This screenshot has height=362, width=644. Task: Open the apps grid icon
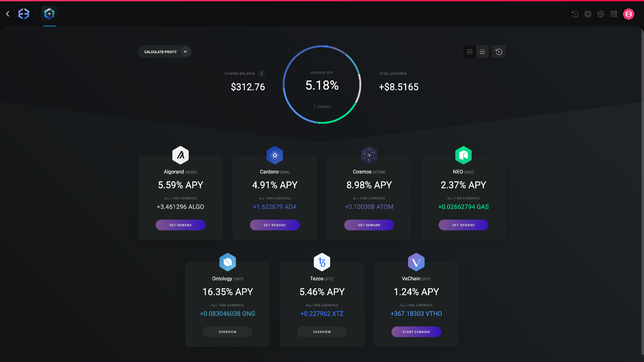(614, 14)
